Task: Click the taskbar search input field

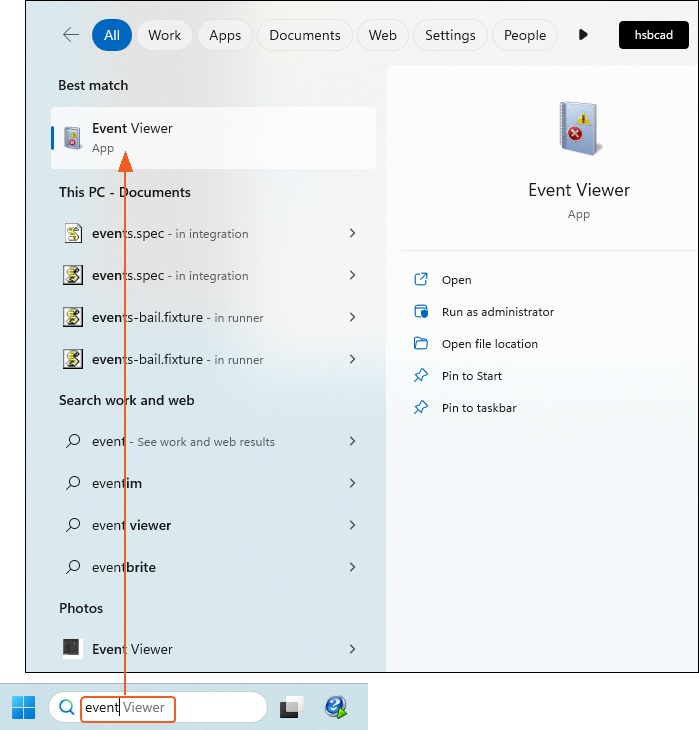Action: click(158, 707)
